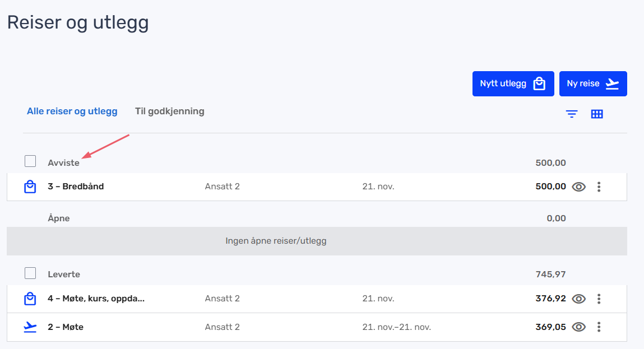Preview the 369,05 travel with eye icon
644x349 pixels.
(578, 327)
